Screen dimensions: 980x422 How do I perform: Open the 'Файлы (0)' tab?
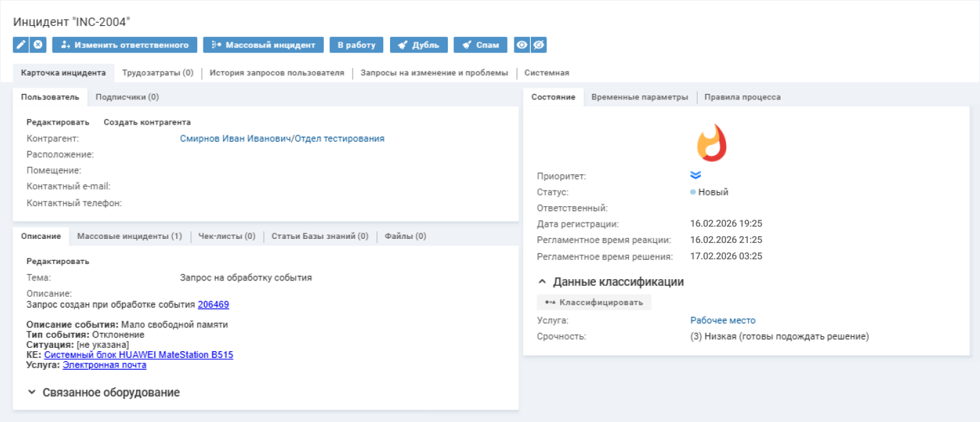(x=406, y=236)
